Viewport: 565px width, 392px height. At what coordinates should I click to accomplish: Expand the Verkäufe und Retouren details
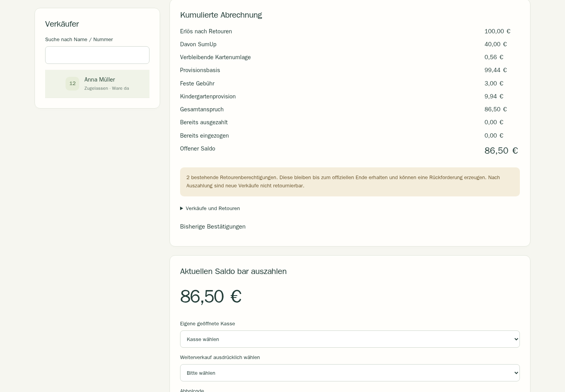[210, 209]
